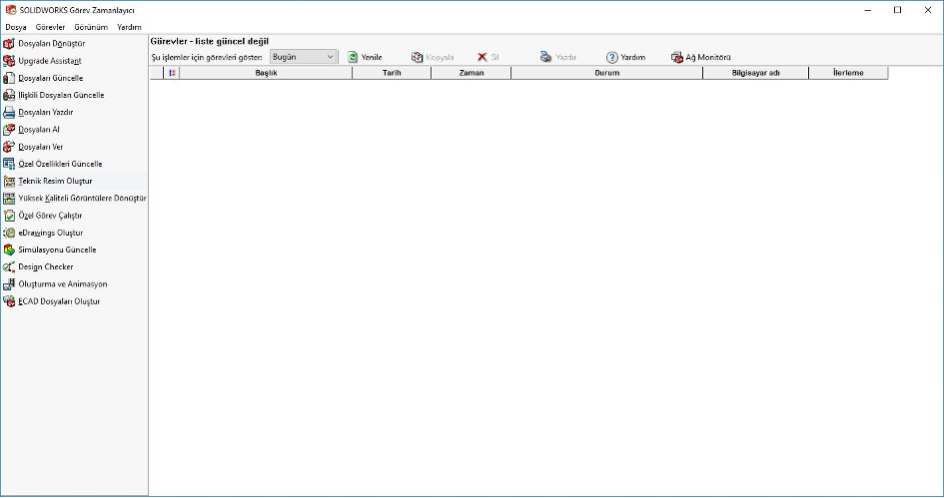Click the Durum column header

coord(606,73)
